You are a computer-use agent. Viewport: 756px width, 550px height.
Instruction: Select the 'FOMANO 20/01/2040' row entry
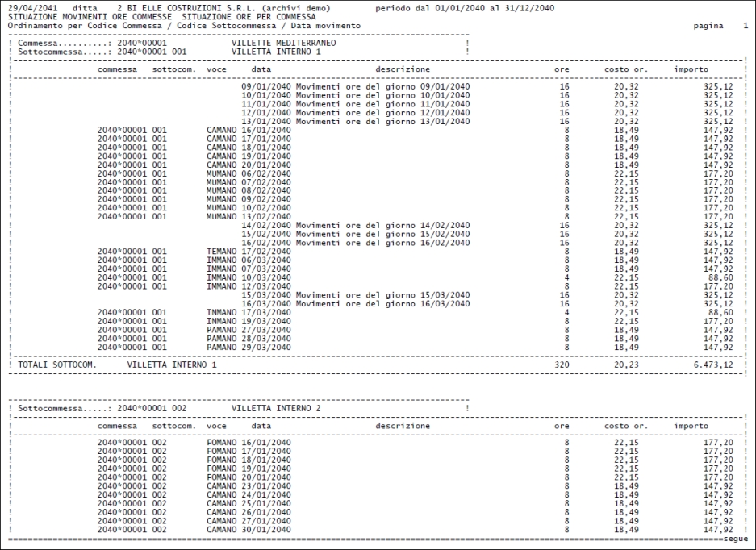[249, 477]
